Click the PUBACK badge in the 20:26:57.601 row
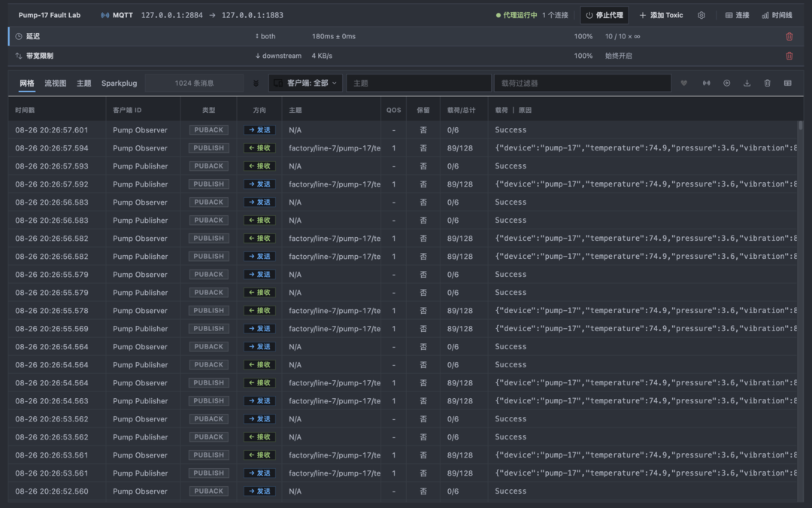 pos(209,130)
